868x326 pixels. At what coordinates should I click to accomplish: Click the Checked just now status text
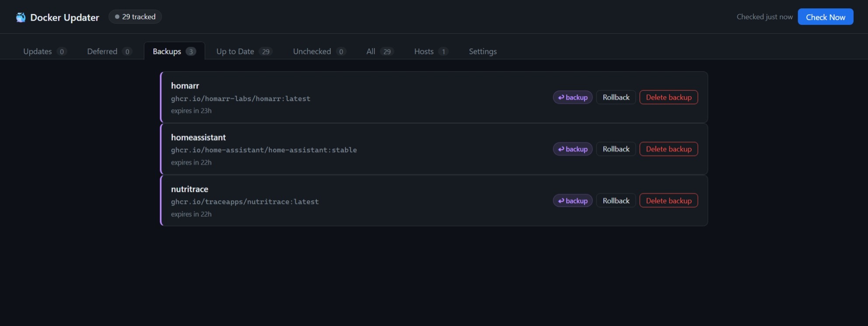[x=764, y=17]
